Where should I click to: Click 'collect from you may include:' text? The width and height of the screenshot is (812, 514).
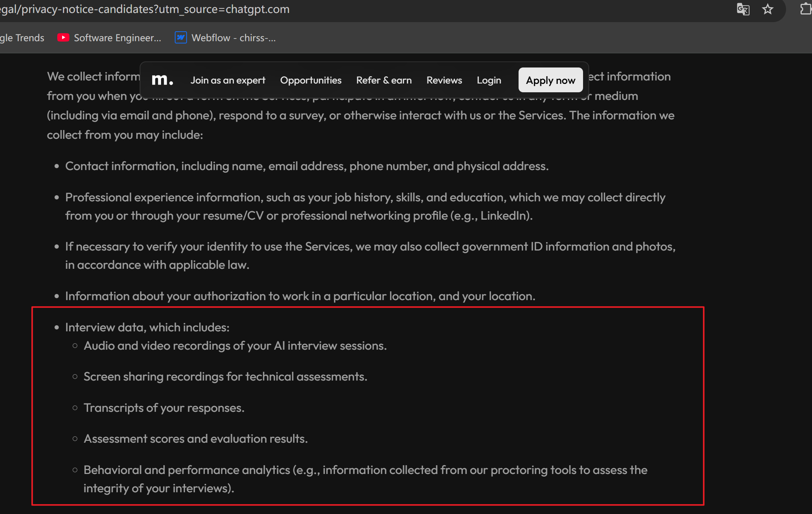(x=125, y=135)
